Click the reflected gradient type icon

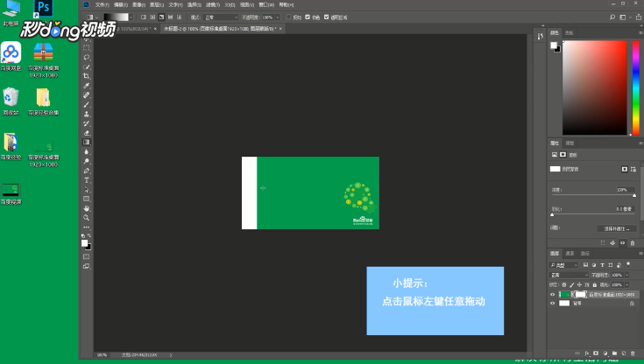[171, 17]
